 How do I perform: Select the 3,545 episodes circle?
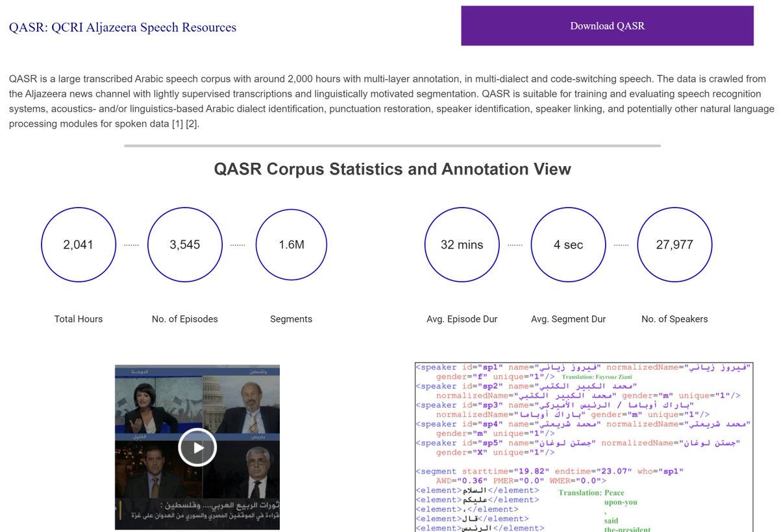(x=185, y=245)
